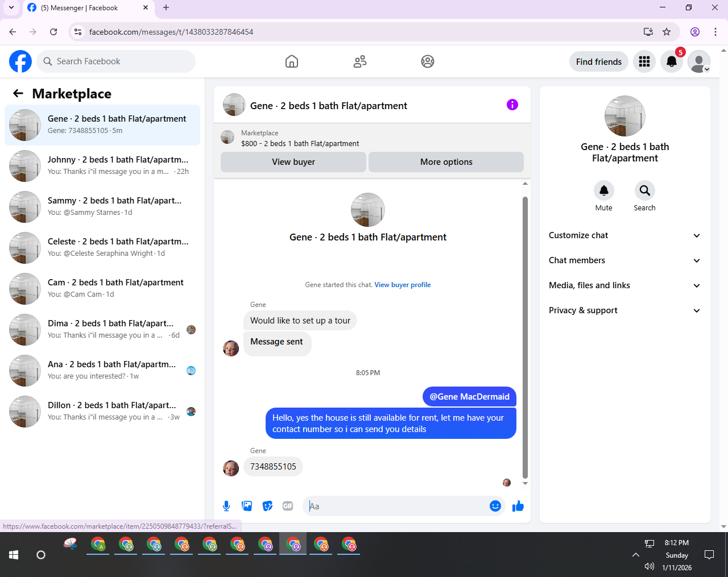This screenshot has width=728, height=577.
Task: Open Gene's 2 beds chat in list
Action: (x=102, y=125)
